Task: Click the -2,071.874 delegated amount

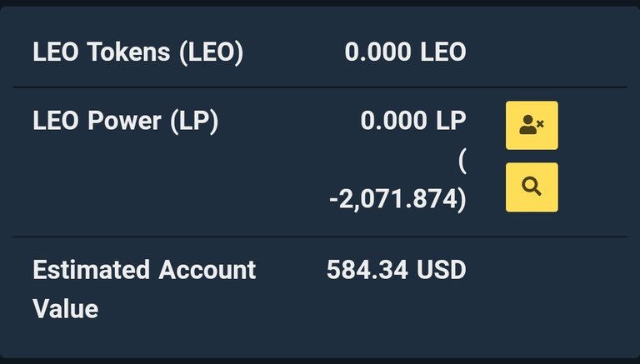Action: point(397,200)
